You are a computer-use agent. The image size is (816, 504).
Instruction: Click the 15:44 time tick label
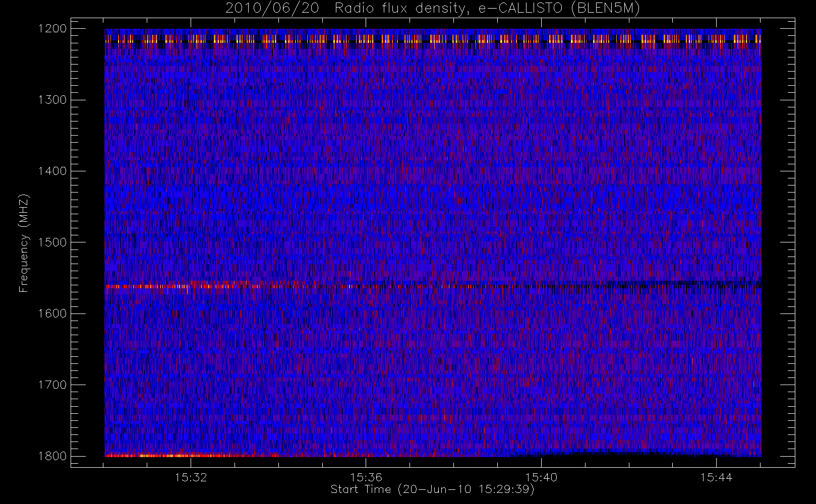click(x=716, y=477)
